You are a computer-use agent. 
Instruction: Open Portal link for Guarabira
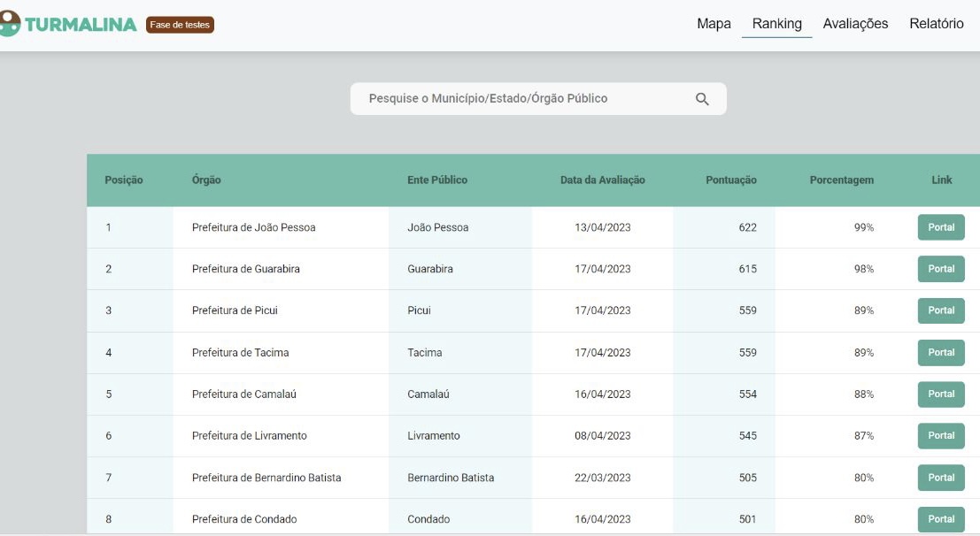(941, 269)
